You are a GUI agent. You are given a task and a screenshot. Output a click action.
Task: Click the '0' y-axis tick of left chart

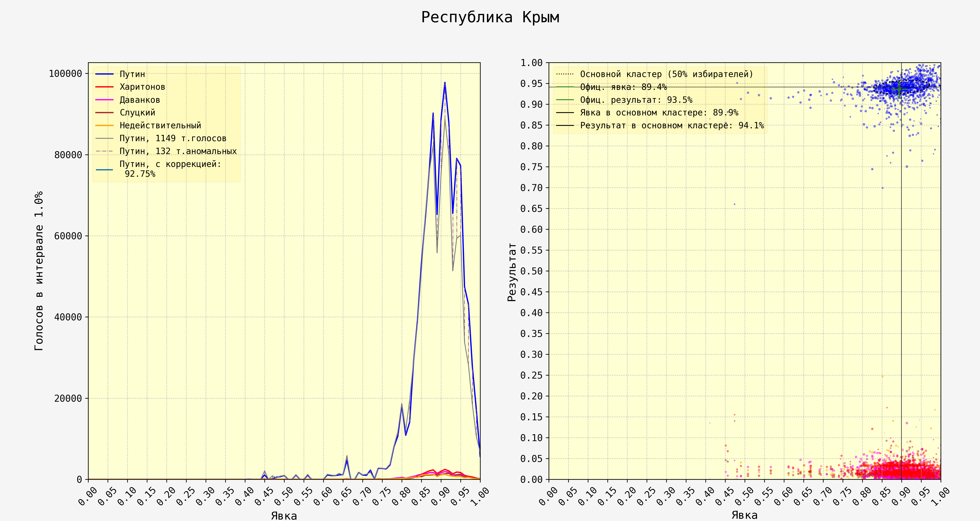(x=79, y=480)
